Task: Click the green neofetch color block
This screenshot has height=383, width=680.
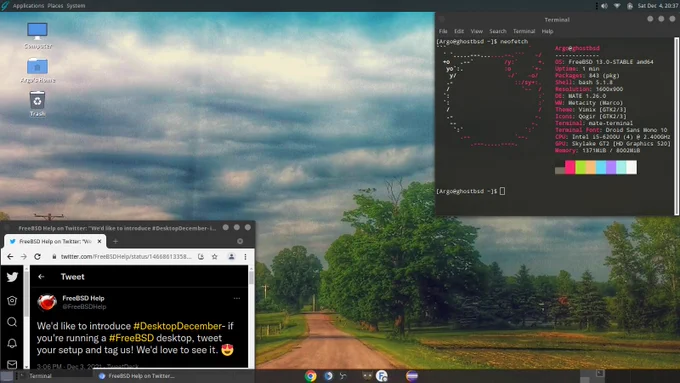Action: coord(580,167)
